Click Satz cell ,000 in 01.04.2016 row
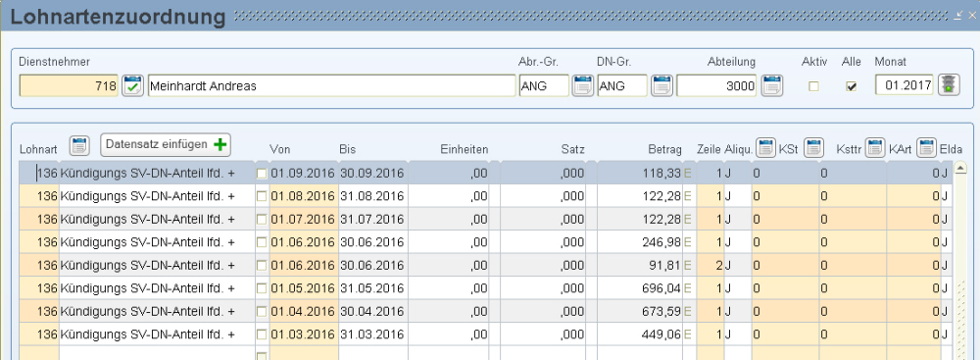The height and width of the screenshot is (360, 980). click(543, 311)
